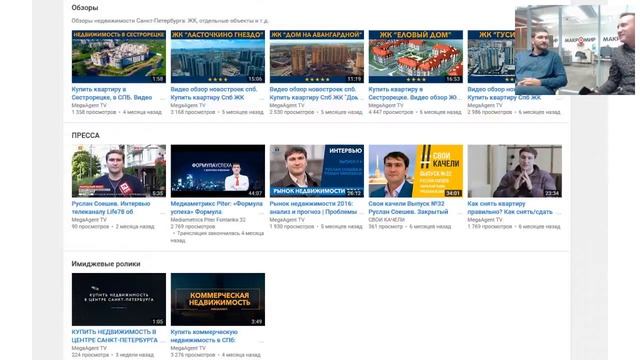Click '1 338 просмотров' view count
This screenshot has width=640, height=360.
click(94, 112)
